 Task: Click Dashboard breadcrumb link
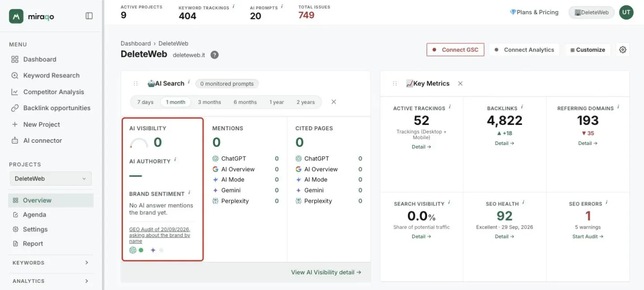136,43
